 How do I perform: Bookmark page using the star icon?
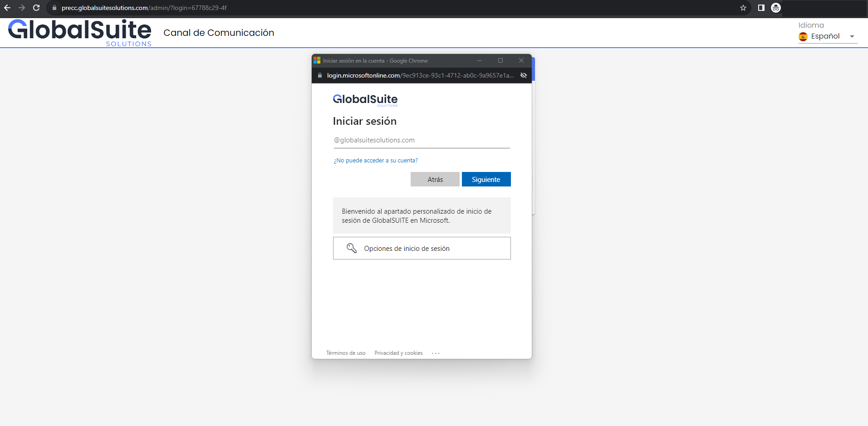[743, 8]
